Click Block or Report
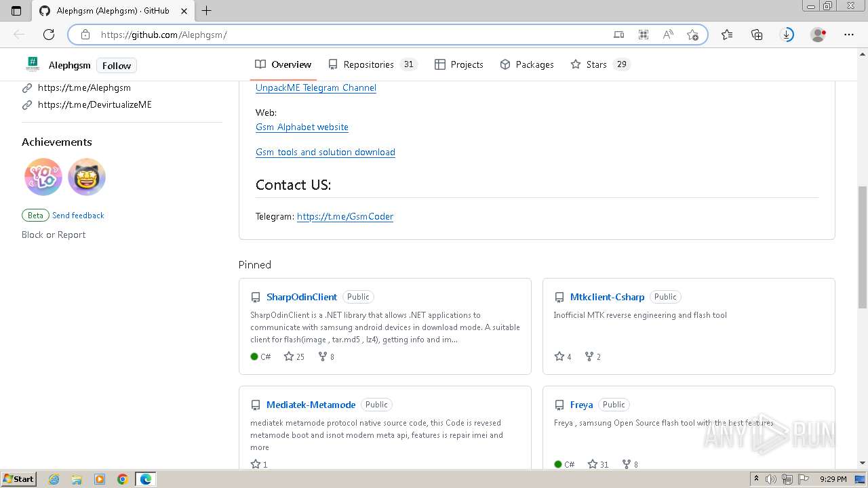 [x=54, y=235]
